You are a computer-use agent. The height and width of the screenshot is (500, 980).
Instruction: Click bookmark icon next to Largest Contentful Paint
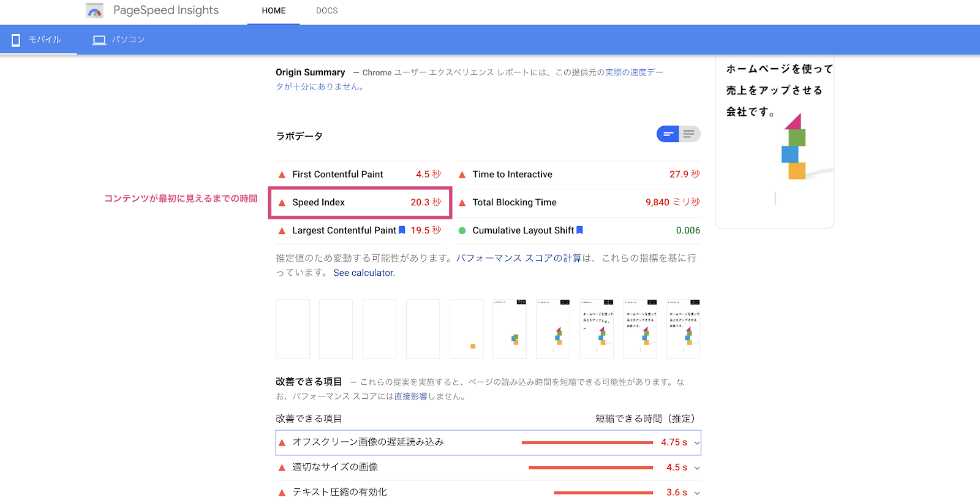click(402, 230)
